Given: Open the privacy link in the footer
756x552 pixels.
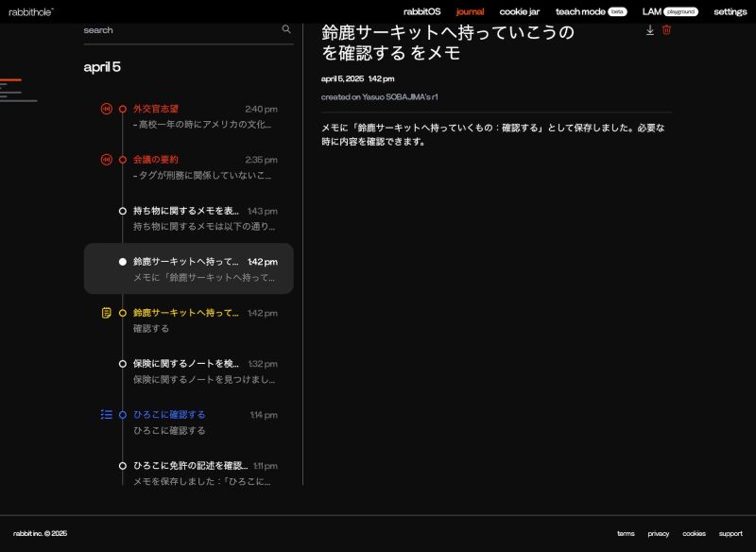Looking at the screenshot, I should [x=658, y=534].
